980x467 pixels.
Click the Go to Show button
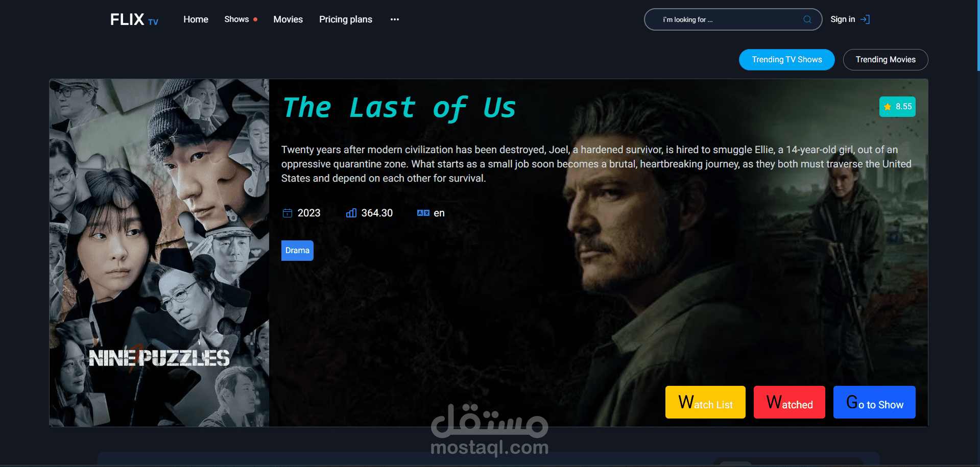click(x=874, y=402)
